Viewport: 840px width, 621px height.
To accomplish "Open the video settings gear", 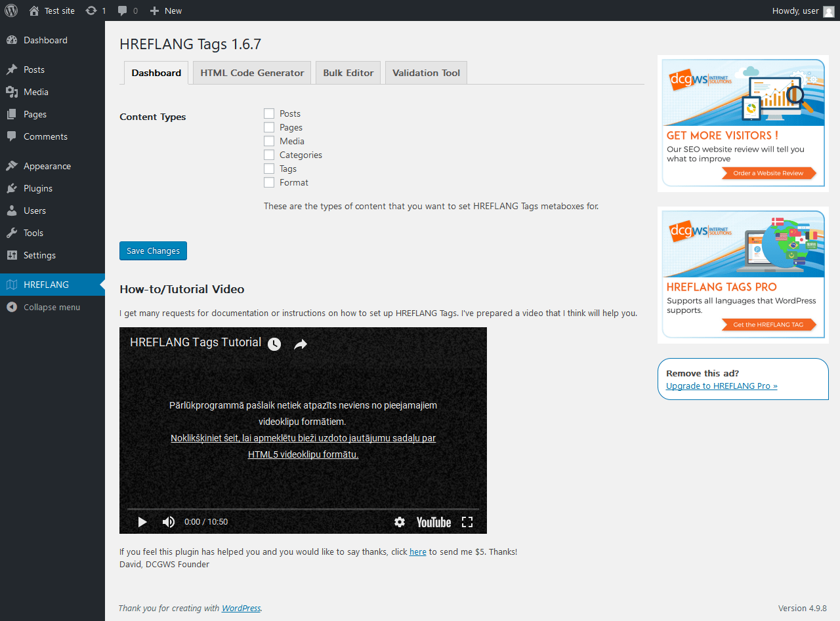I will 400,522.
